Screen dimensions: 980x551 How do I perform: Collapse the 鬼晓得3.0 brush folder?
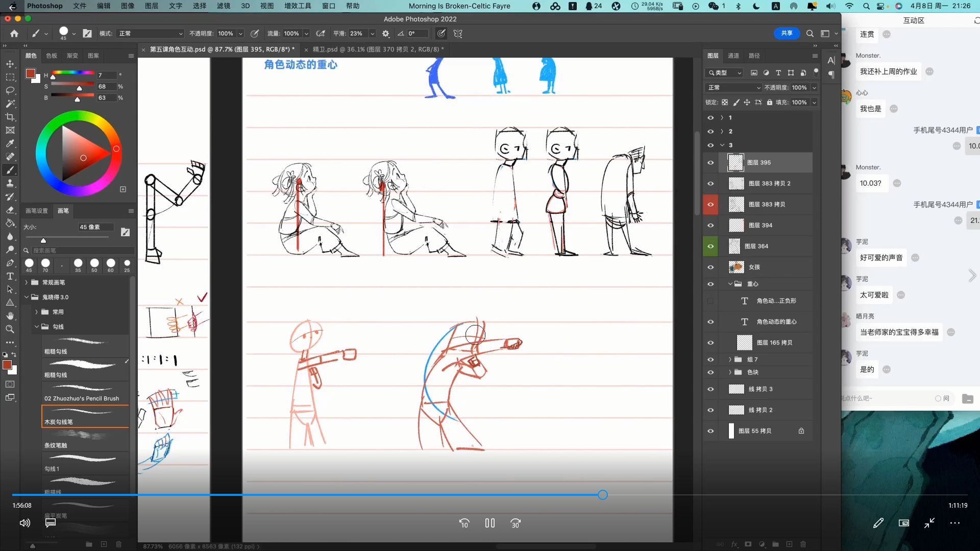tap(27, 297)
